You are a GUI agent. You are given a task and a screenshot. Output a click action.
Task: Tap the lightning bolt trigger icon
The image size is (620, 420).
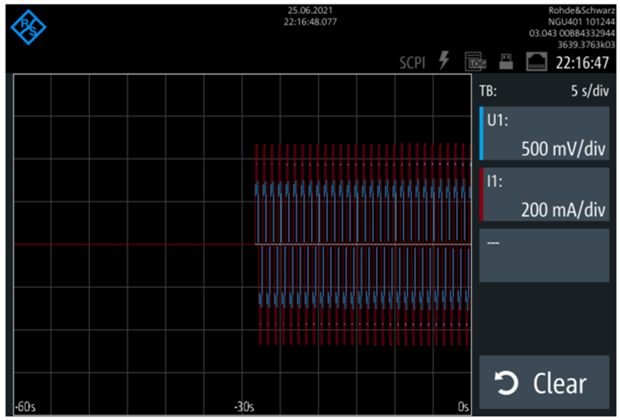444,61
